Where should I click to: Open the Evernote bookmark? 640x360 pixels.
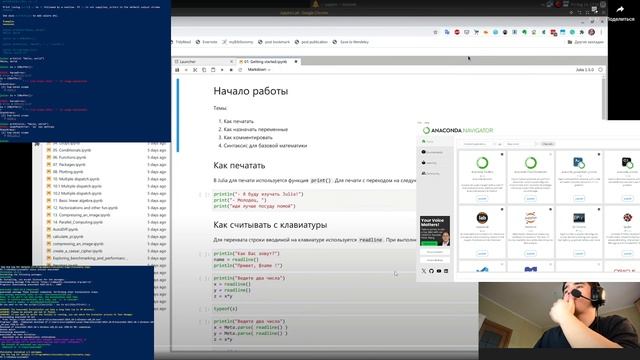pyautogui.click(x=207, y=42)
